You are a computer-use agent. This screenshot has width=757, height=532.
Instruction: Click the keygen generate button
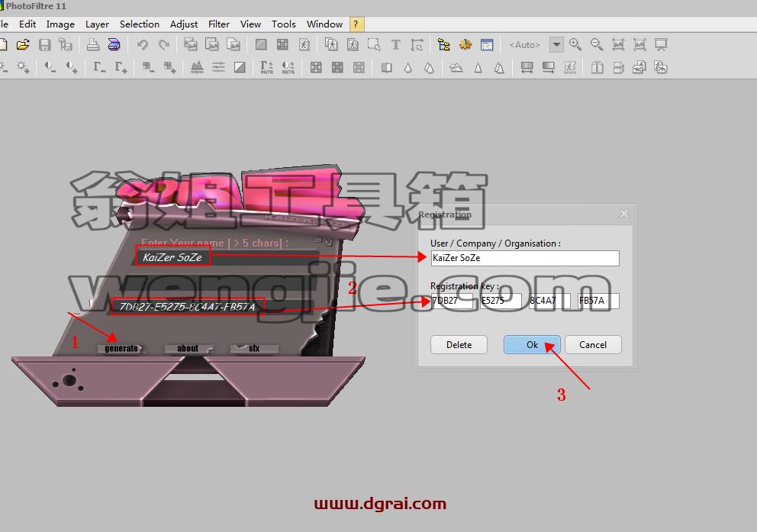pos(121,349)
